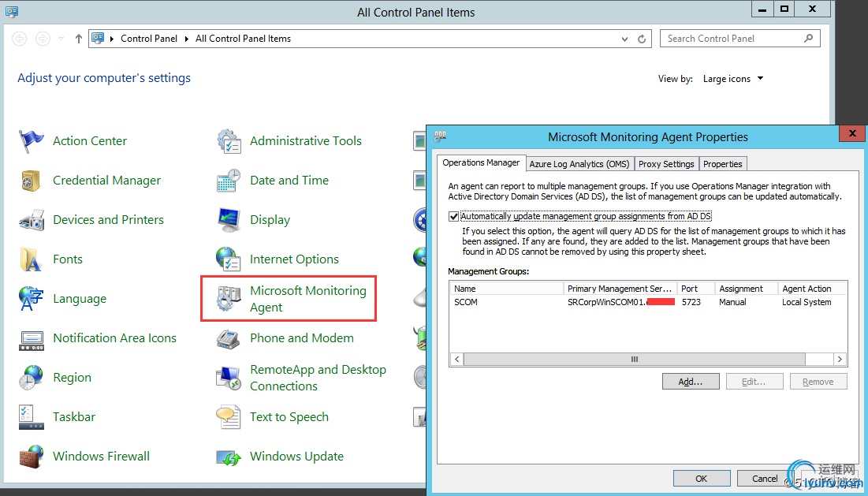Open the Windows Update icon

[228, 457]
